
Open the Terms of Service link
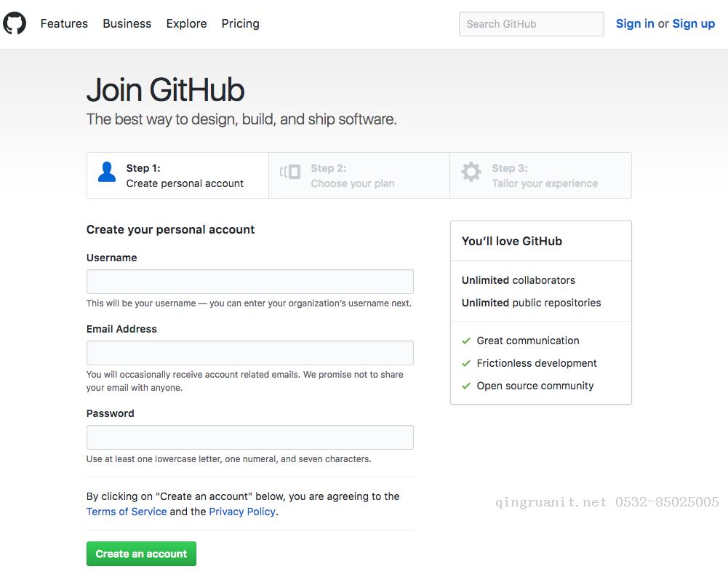click(127, 512)
